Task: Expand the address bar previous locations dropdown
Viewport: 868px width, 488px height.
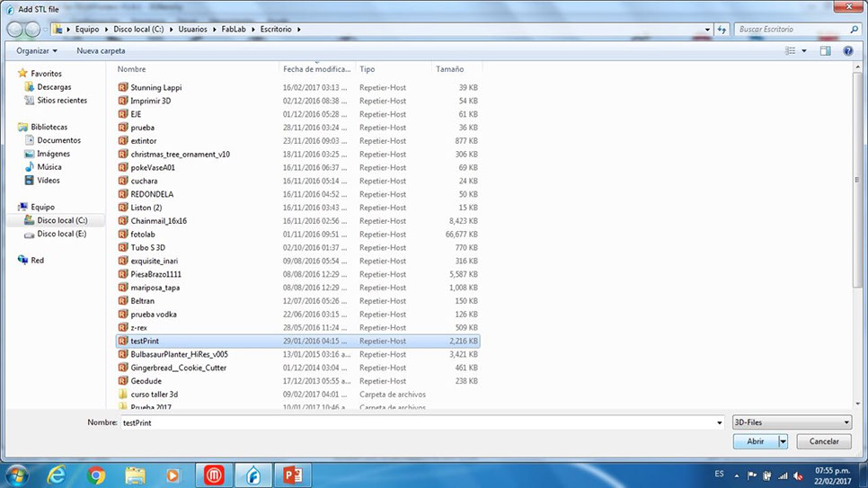Action: coord(707,30)
